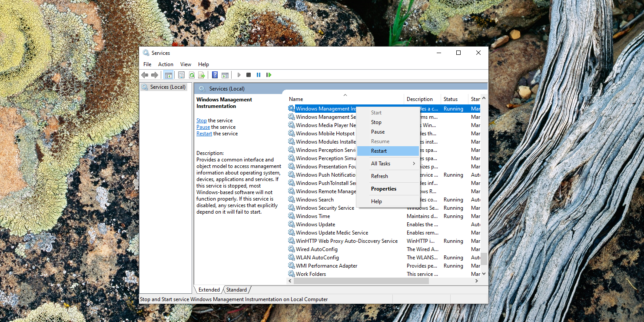The image size is (644, 322).
Task: Open the Properties toolbar icon
Action: (181, 75)
